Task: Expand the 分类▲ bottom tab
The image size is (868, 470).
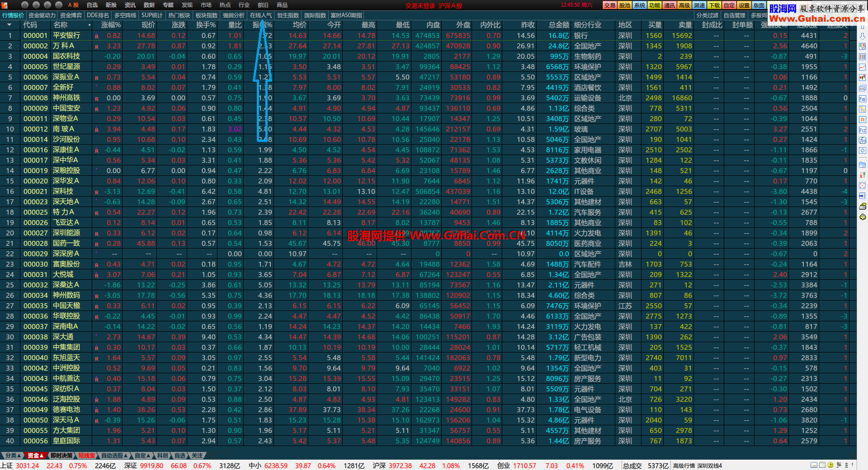Action: tap(13, 456)
